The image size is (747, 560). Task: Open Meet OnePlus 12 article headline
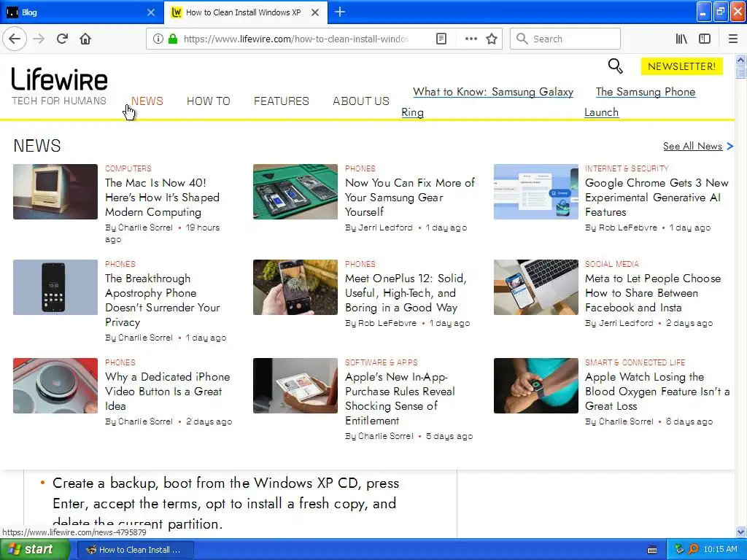pos(406,293)
